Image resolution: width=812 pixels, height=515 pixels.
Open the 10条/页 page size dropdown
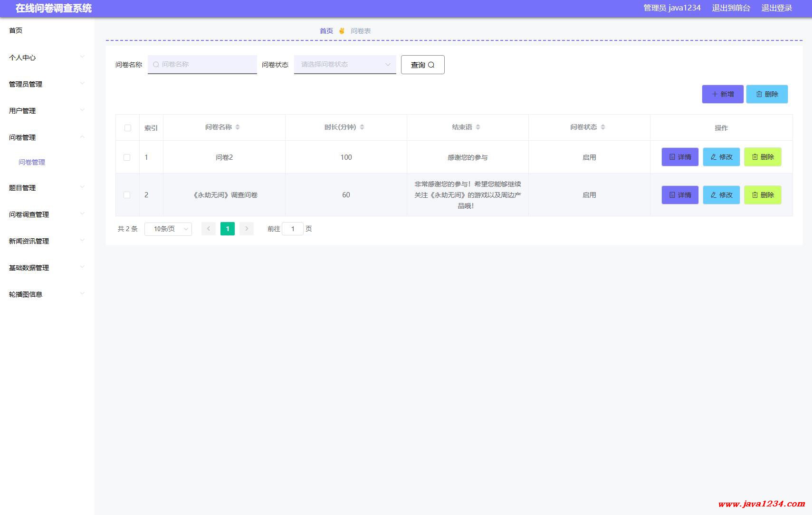click(168, 229)
